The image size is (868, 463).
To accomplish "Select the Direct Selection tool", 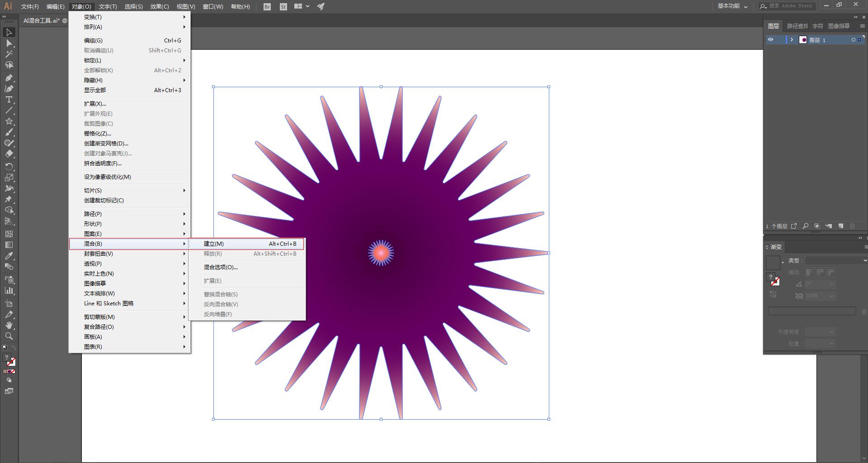I will tap(9, 43).
